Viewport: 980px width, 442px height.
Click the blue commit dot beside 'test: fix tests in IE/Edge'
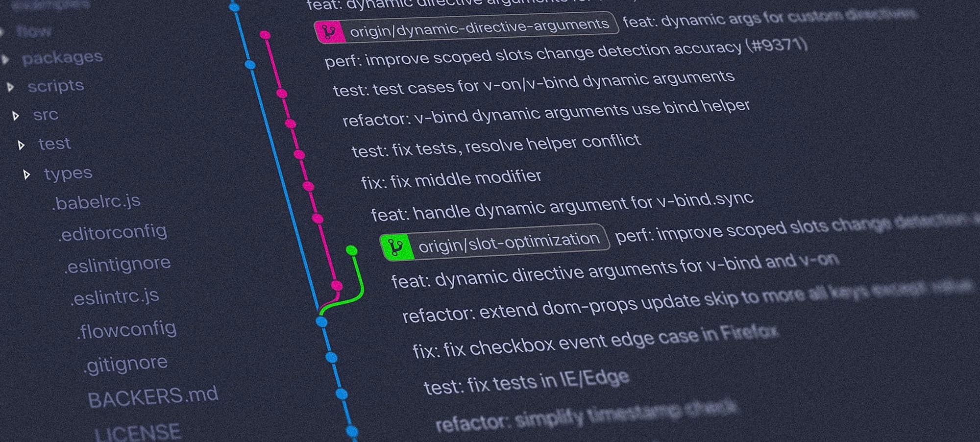[342, 393]
